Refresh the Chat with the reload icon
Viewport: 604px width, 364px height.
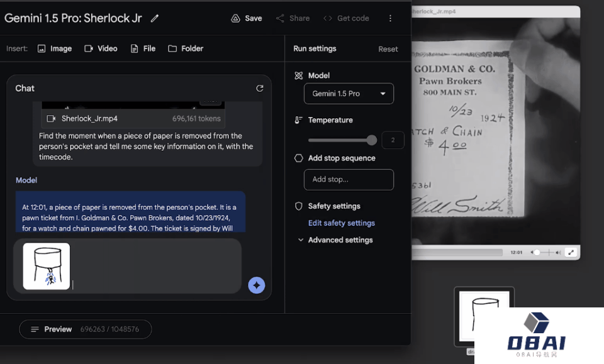pyautogui.click(x=260, y=88)
